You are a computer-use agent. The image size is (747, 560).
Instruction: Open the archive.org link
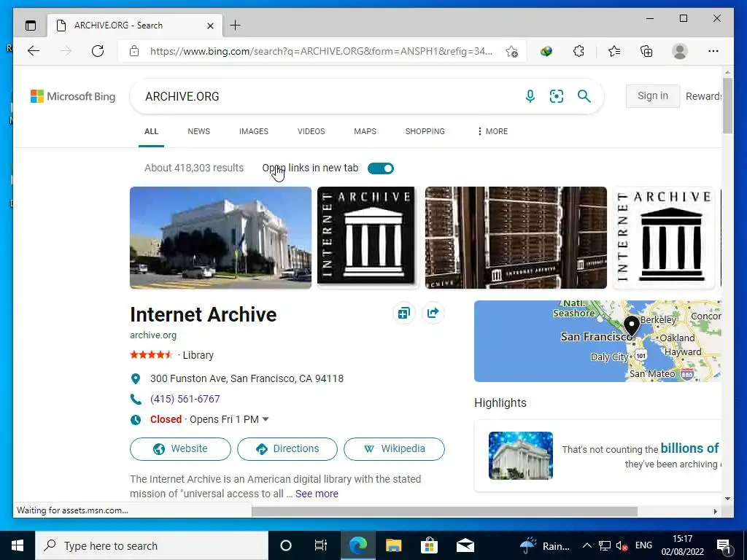tap(153, 335)
